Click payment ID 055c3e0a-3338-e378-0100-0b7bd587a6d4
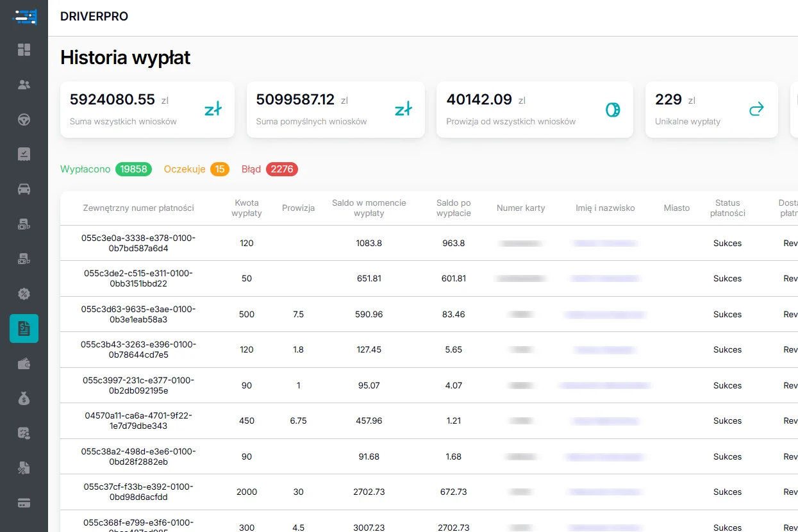Image resolution: width=798 pixels, height=532 pixels. [x=138, y=243]
